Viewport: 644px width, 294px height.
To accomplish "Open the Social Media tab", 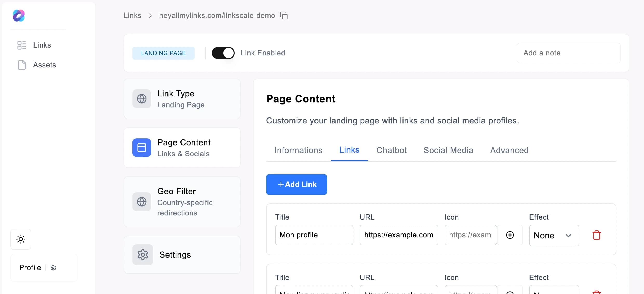I will coord(448,150).
